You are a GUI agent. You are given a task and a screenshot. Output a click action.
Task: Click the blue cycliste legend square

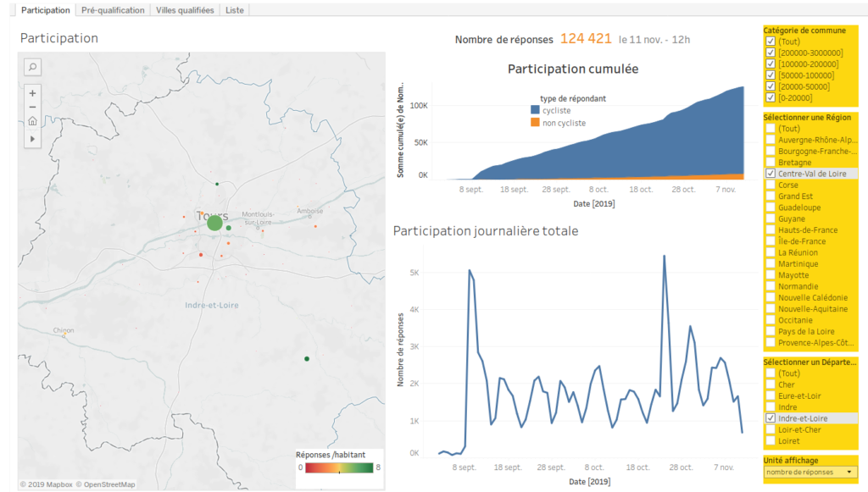pyautogui.click(x=535, y=110)
